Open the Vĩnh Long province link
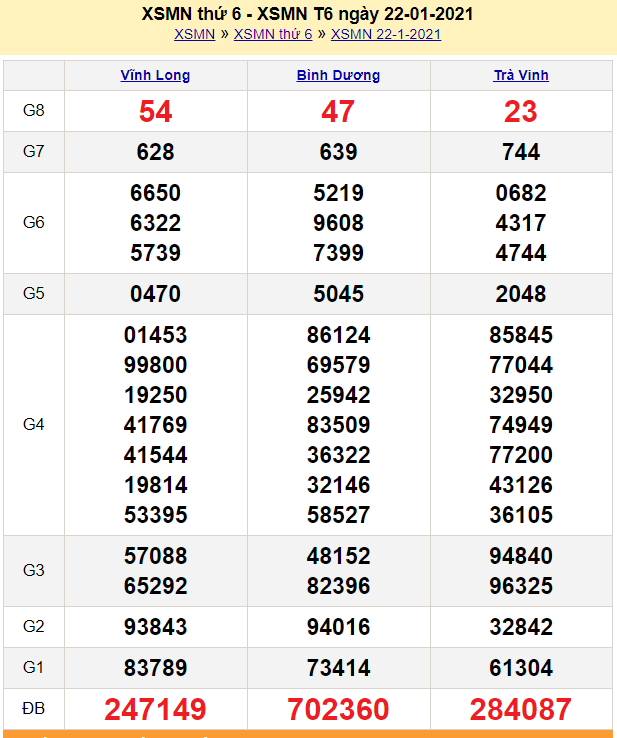This screenshot has width=617, height=738. (x=155, y=75)
